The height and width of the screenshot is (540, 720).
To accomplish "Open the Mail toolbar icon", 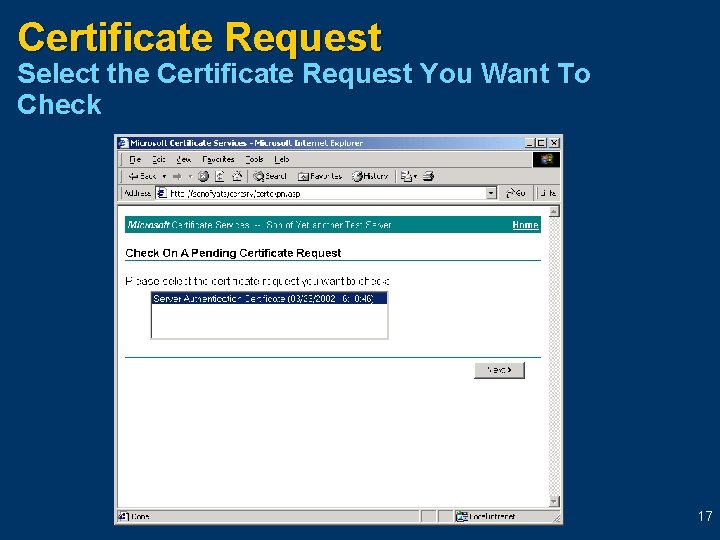I will coord(408,176).
